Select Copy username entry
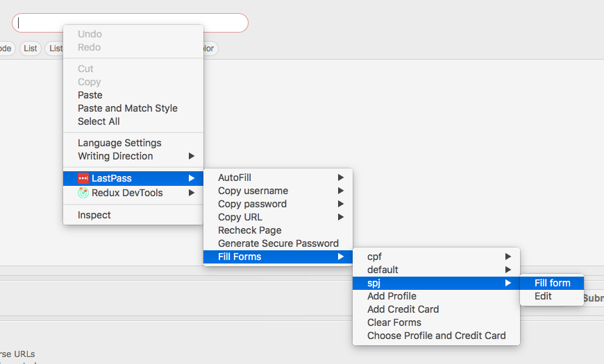Viewport: 604px width, 364px height. pos(278,191)
